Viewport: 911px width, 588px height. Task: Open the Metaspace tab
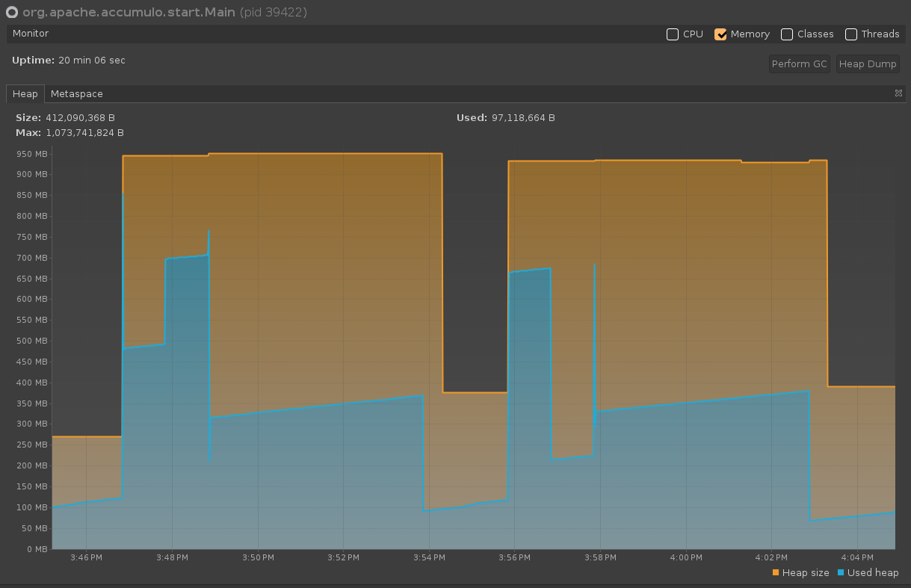pyautogui.click(x=76, y=94)
